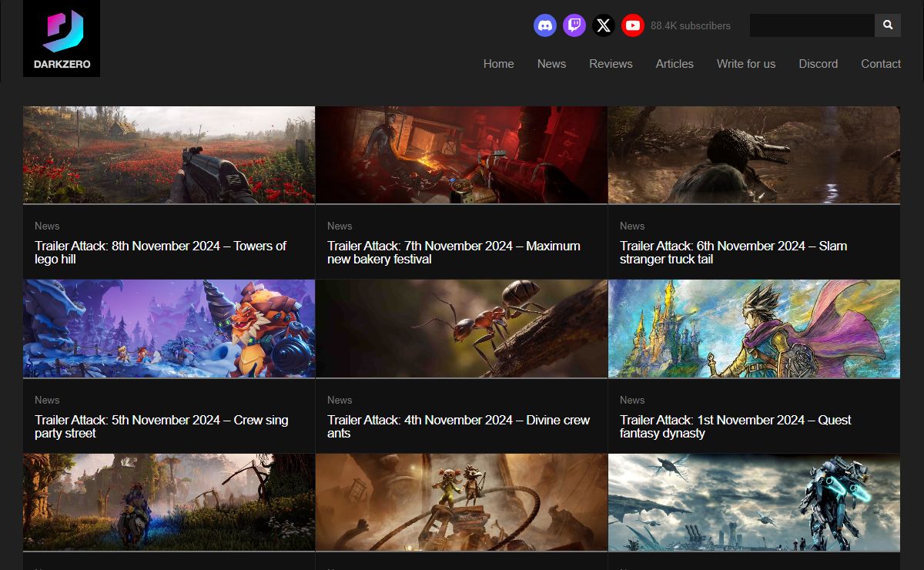Click the red furnace room thumbnail
This screenshot has height=570, width=924.
click(461, 155)
